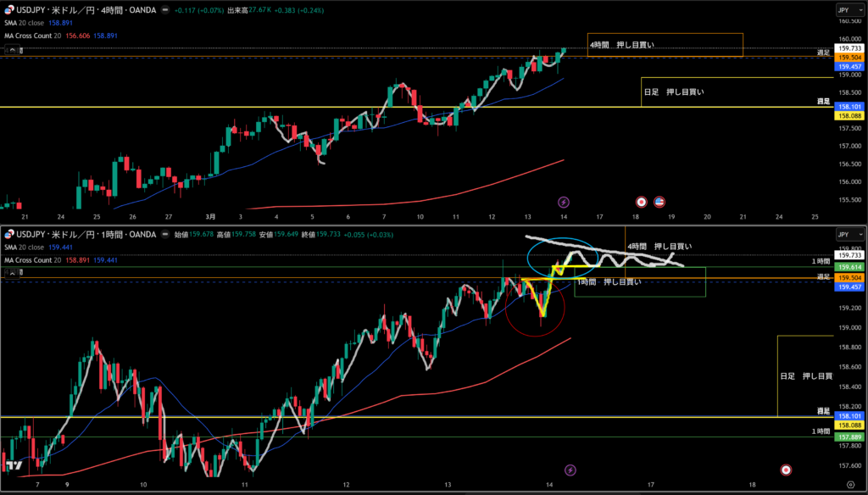The height and width of the screenshot is (495, 868).
Task: Click the green 157.889 price label on the lower price scale
Action: 850,437
